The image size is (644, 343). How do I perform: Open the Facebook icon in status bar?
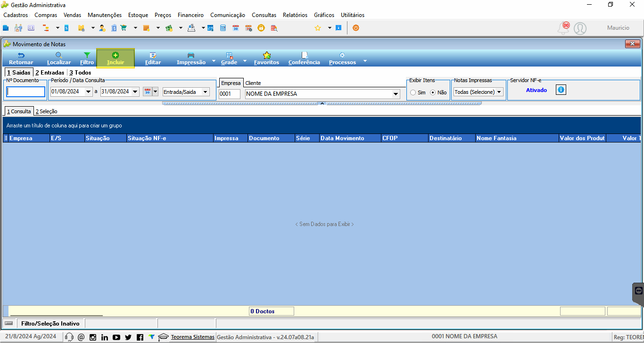coord(140,337)
